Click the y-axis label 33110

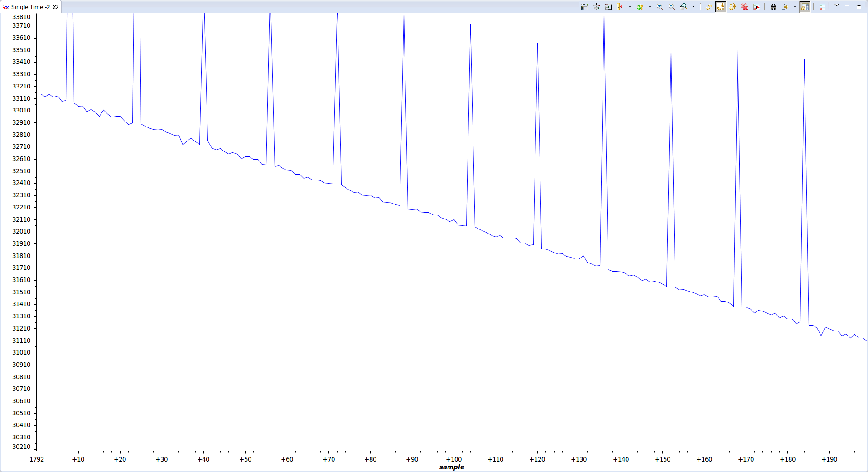click(21, 98)
